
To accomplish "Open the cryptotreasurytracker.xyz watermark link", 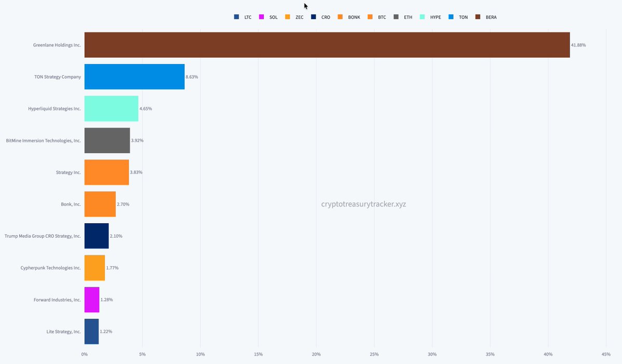I will pos(363,204).
